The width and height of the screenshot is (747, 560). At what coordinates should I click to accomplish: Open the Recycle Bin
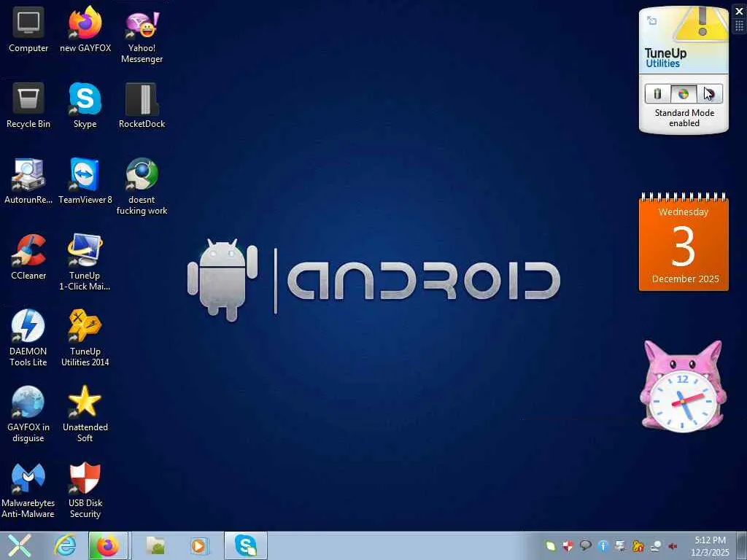28,106
